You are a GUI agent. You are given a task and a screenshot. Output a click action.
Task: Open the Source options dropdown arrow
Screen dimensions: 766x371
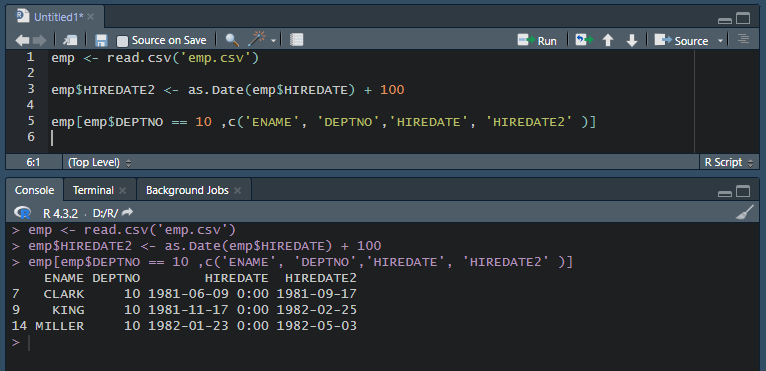[x=720, y=41]
